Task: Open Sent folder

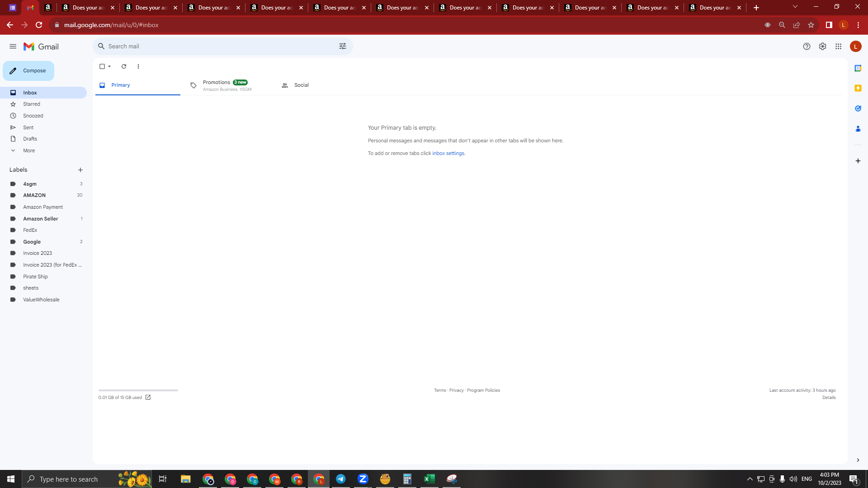Action: coord(43,127)
